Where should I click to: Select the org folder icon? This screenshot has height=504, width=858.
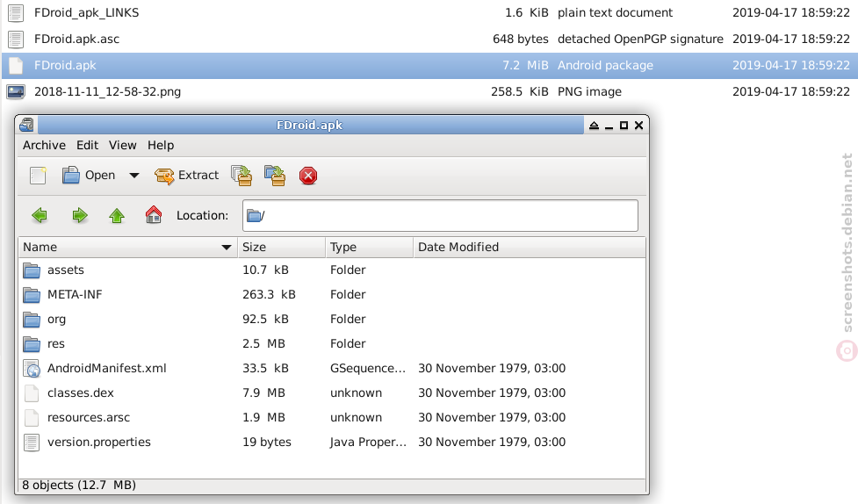pos(32,320)
